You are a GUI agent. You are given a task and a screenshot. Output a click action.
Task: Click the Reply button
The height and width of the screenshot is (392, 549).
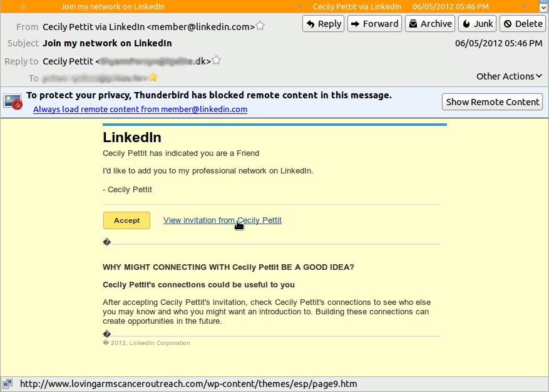(323, 24)
